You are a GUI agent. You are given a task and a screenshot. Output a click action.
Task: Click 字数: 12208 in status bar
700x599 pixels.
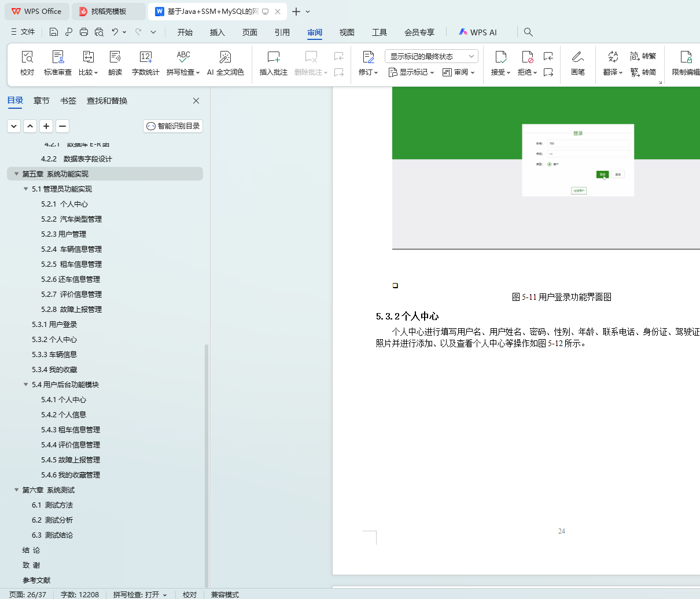click(80, 594)
